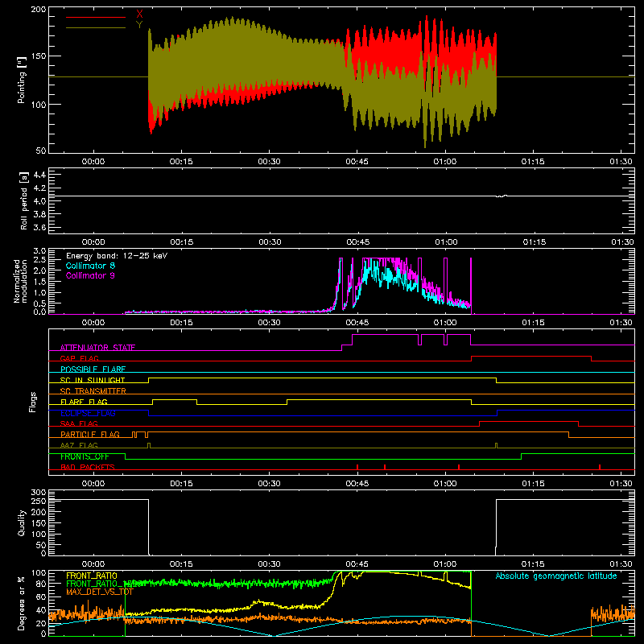The height and width of the screenshot is (644, 644).
Task: Click the 01:00 time label under the modulation plot
Action: pyautogui.click(x=445, y=323)
